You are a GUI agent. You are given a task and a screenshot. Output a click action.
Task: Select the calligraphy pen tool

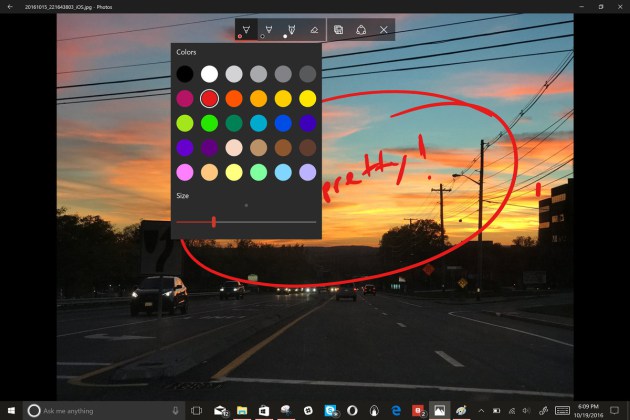pyautogui.click(x=291, y=30)
